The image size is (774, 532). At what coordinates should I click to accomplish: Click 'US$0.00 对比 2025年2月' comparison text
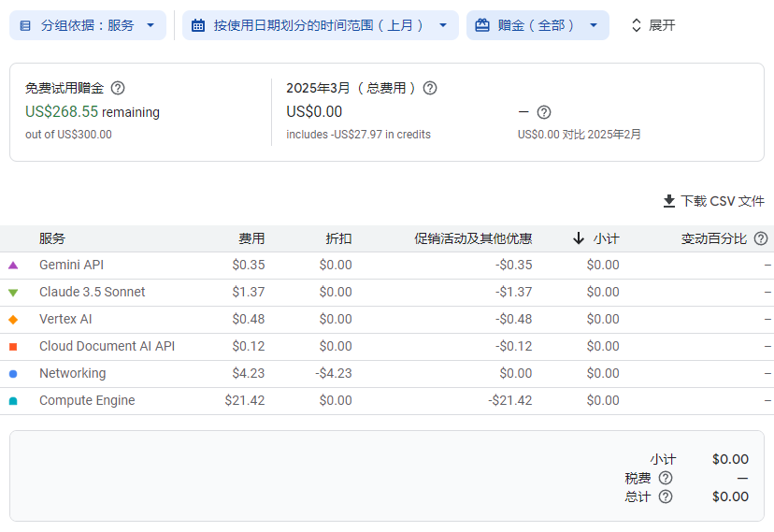(579, 135)
